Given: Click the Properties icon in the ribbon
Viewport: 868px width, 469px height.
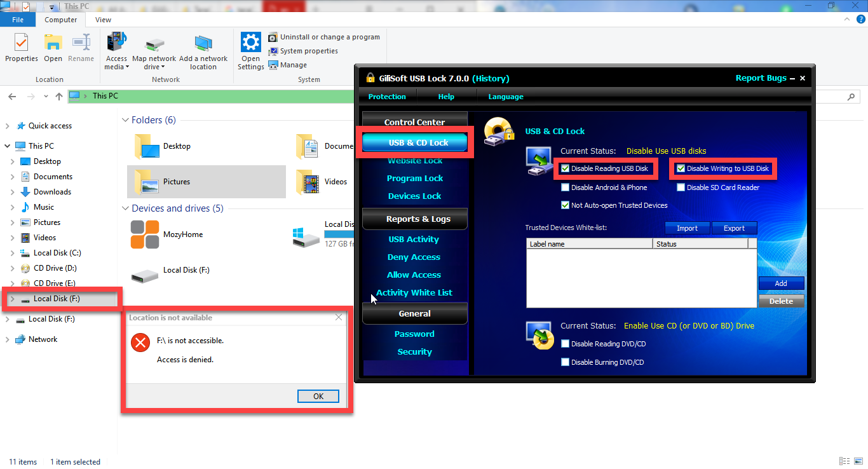Looking at the screenshot, I should click(22, 43).
